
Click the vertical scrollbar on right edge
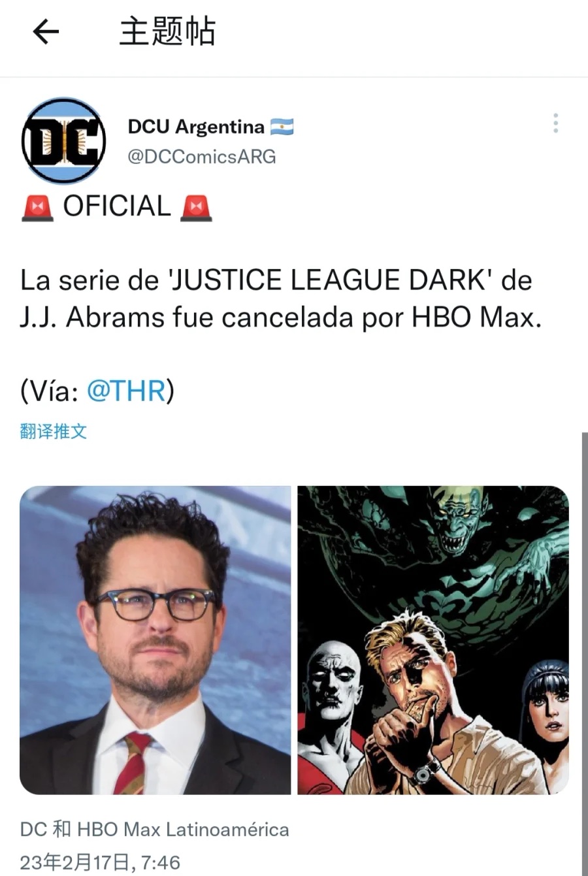tap(584, 653)
